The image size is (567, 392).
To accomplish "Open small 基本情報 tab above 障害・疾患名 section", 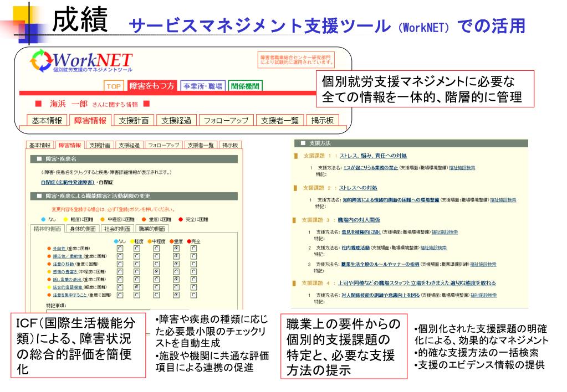I will coord(40,145).
